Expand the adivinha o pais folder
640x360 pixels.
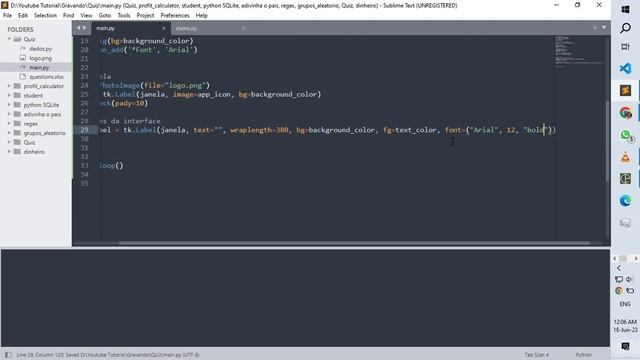(9, 114)
